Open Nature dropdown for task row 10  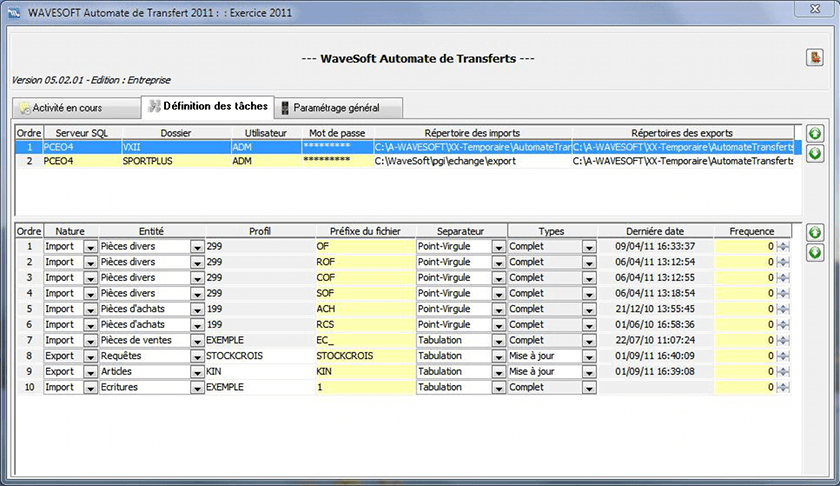tap(90, 388)
